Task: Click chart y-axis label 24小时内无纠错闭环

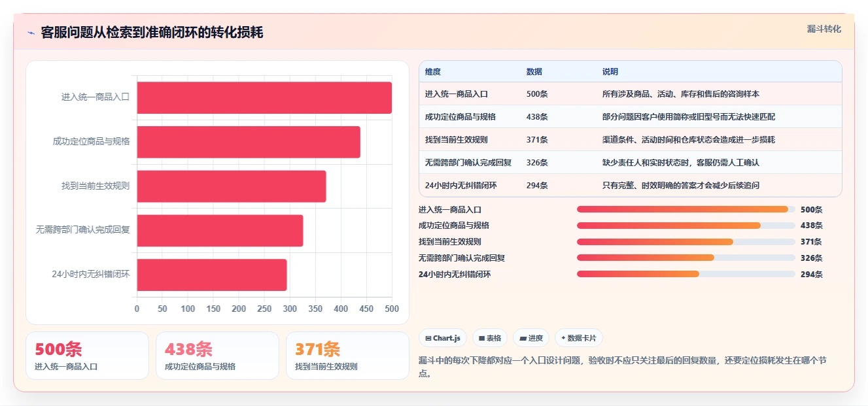Action: [91, 275]
